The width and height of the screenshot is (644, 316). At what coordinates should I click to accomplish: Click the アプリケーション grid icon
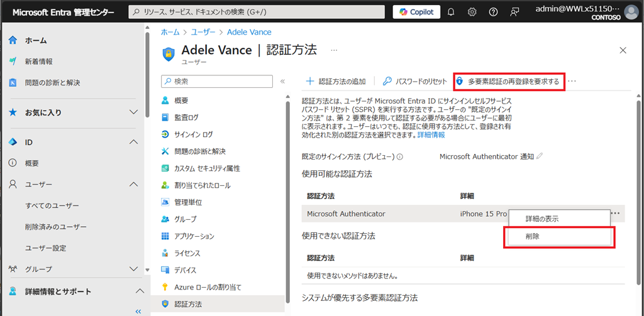point(165,236)
